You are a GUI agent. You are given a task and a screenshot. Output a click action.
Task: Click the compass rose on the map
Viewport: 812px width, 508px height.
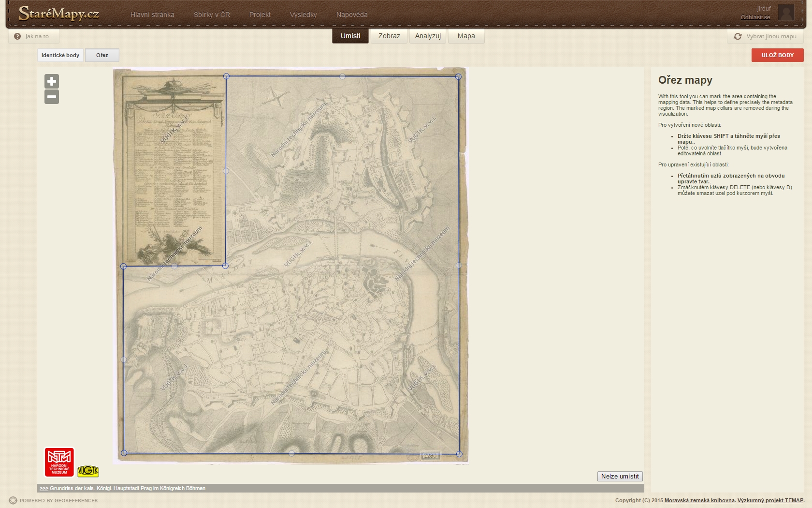[276, 97]
